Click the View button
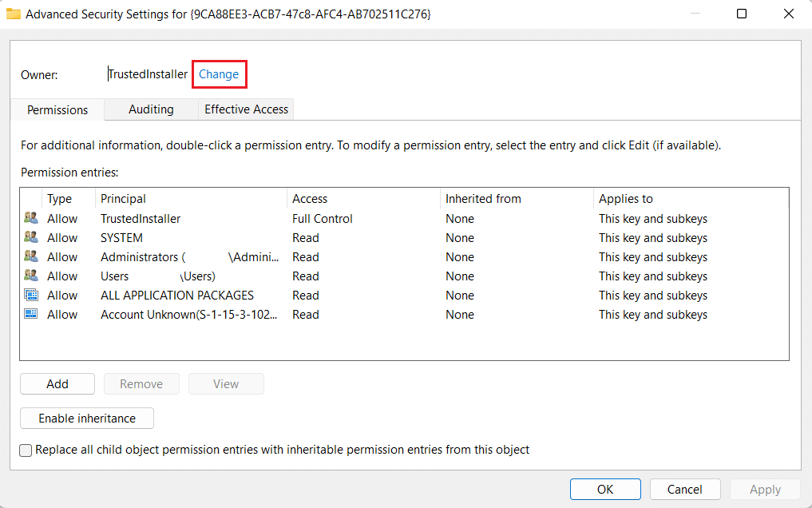The image size is (812, 508). click(x=226, y=383)
